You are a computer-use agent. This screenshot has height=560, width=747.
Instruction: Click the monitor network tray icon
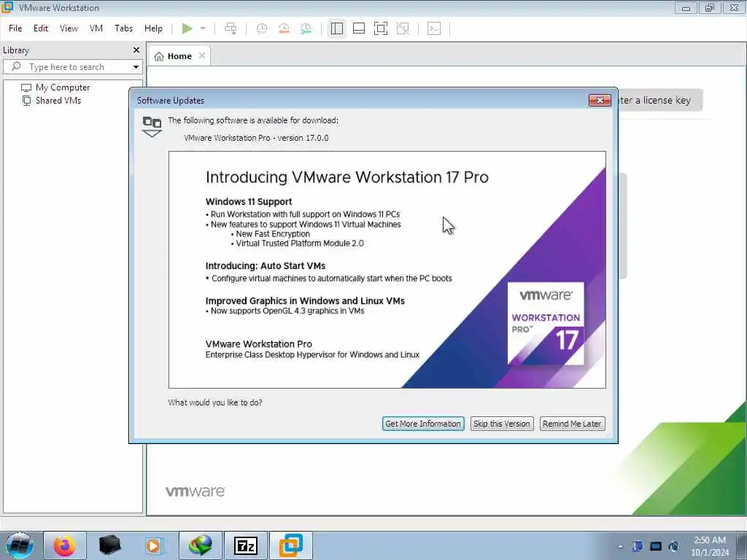click(x=656, y=546)
